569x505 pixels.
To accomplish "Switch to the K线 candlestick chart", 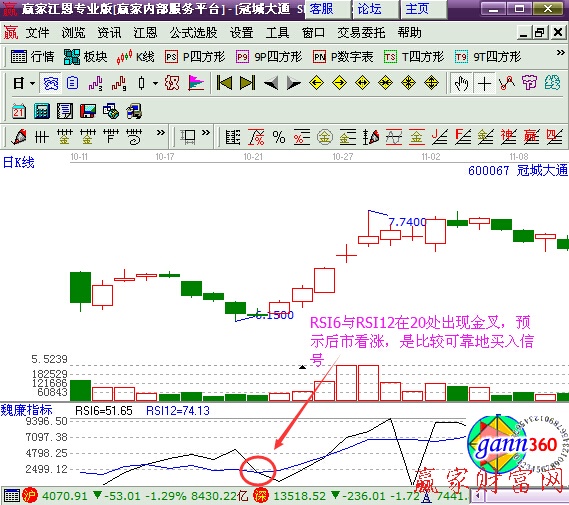I will click(135, 57).
